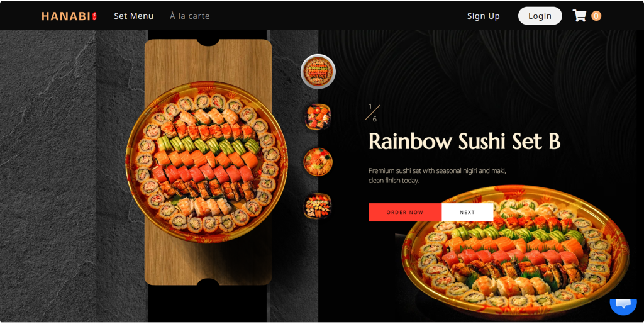644x324 pixels.
Task: Click the sushi platter on the wooden board
Action: [206, 162]
